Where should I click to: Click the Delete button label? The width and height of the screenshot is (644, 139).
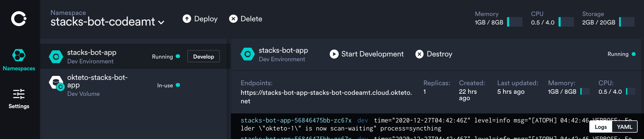[251, 19]
